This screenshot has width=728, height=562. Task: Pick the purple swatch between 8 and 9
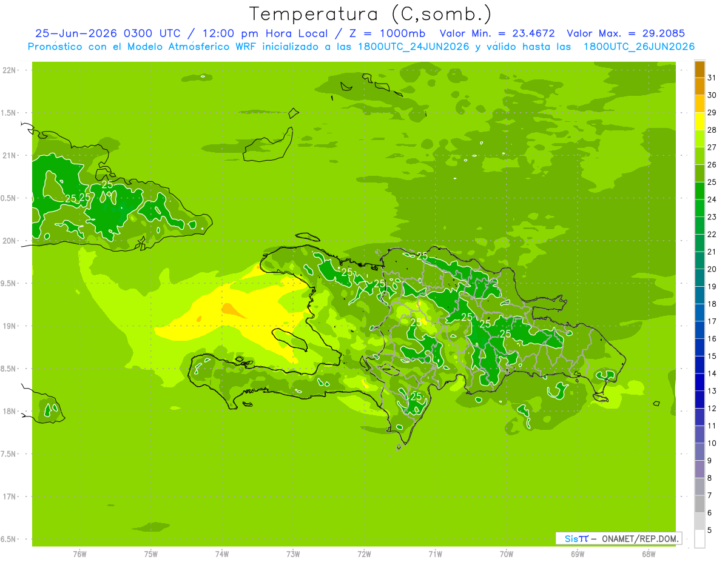(699, 469)
